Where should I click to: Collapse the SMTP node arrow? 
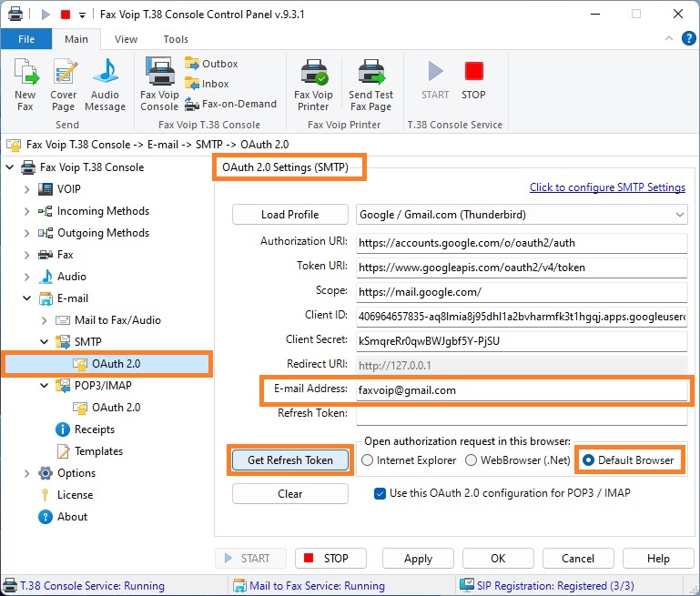pos(44,342)
